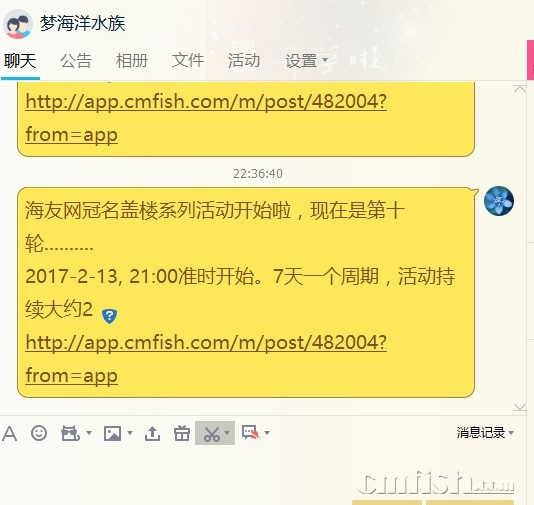534x505 pixels.
Task: Insert an image with picture icon
Action: [x=112, y=433]
